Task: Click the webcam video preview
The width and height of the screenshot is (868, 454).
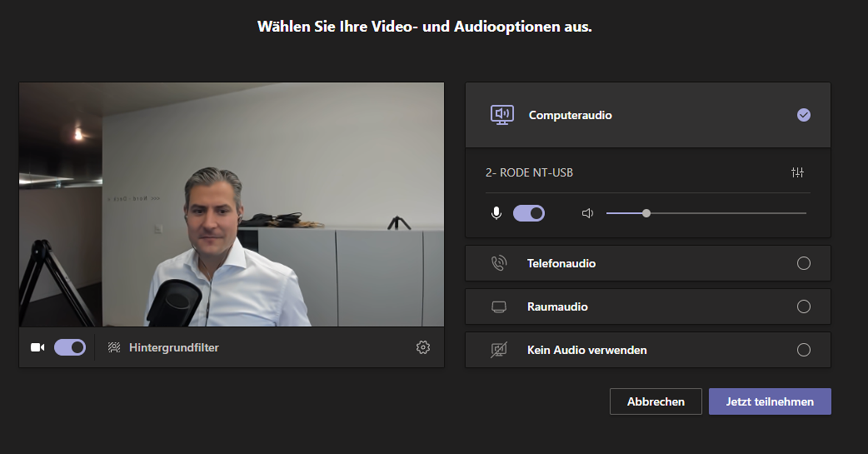Action: (x=232, y=204)
